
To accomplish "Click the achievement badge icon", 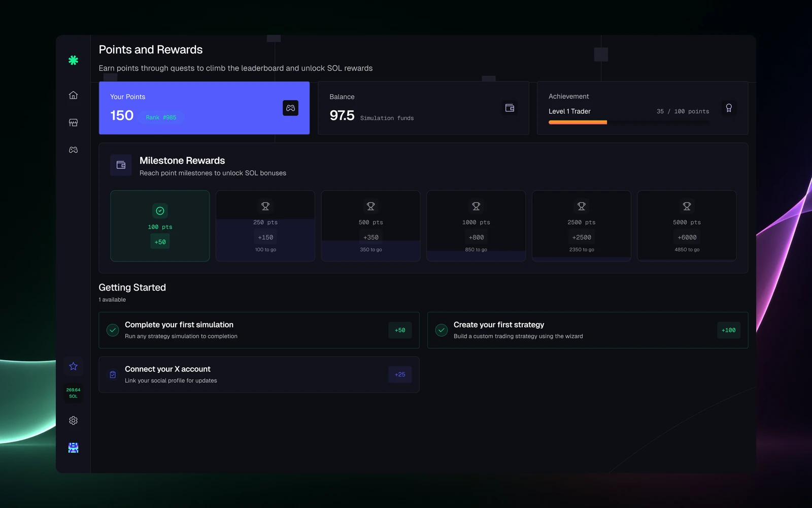I will pyautogui.click(x=729, y=108).
